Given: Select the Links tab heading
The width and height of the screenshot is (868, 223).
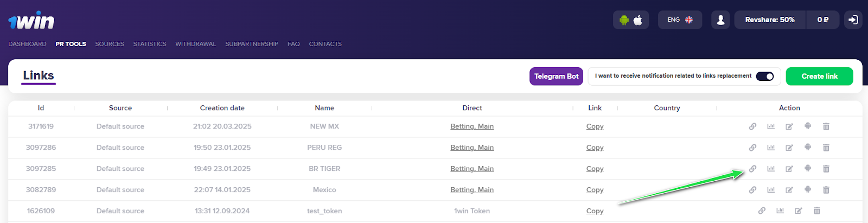Looking at the screenshot, I should point(39,75).
